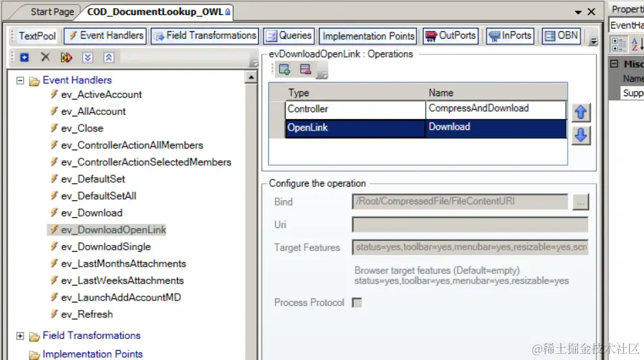Viewport: 644px width, 360px height.
Task: Select ev_LaunchAddAccountMD handler
Action: [x=121, y=297]
